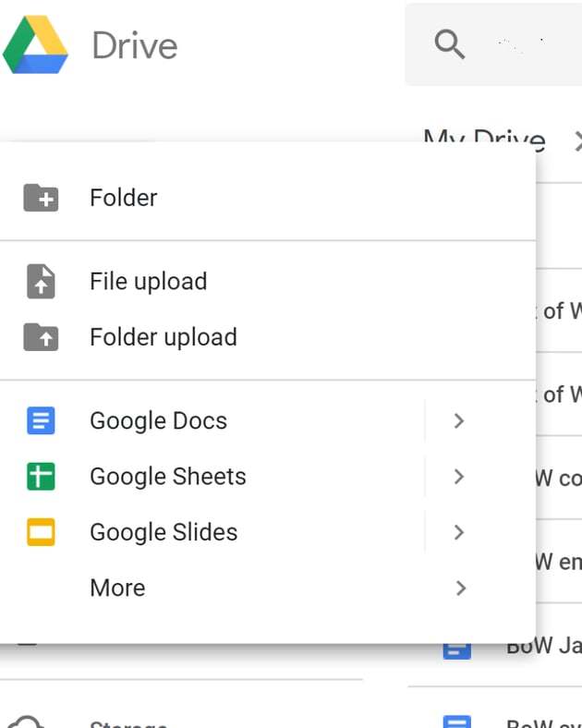Open the More submenu chevron
Image resolution: width=582 pixels, height=728 pixels.
459,588
